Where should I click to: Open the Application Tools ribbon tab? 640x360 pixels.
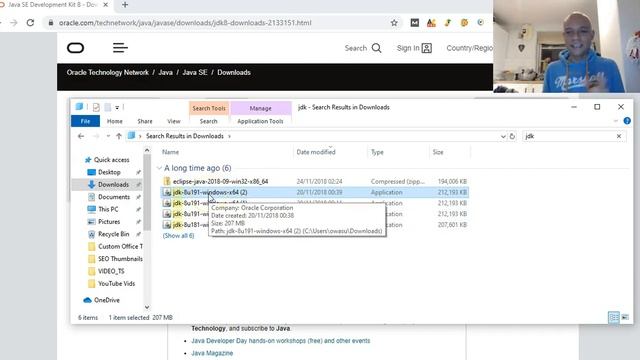click(260, 121)
